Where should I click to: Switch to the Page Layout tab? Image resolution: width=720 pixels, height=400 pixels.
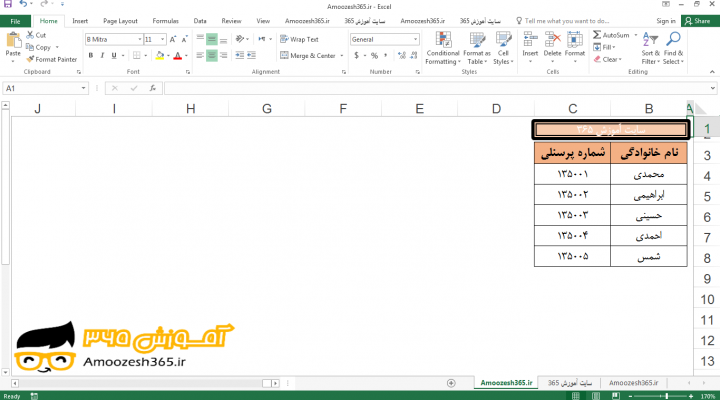click(x=120, y=21)
